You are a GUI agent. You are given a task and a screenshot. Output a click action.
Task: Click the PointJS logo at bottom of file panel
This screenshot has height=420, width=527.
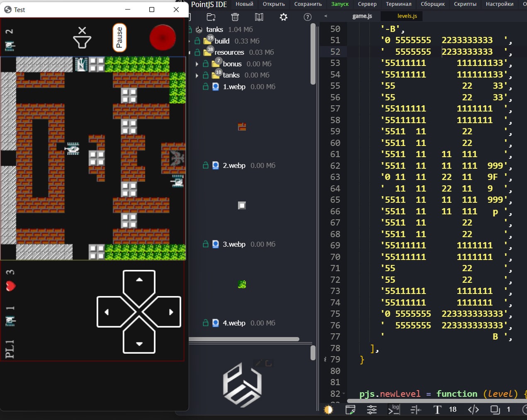pos(243,385)
